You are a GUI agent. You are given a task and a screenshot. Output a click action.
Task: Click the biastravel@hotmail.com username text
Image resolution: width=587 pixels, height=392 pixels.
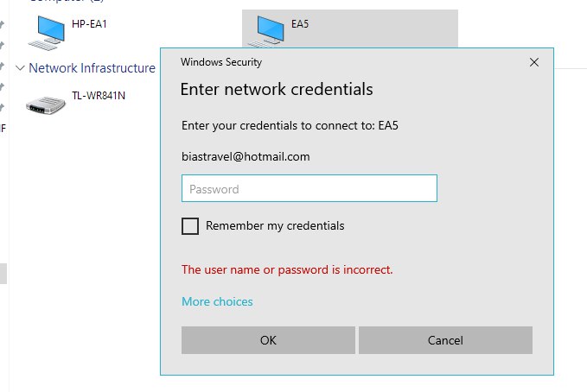pos(246,156)
